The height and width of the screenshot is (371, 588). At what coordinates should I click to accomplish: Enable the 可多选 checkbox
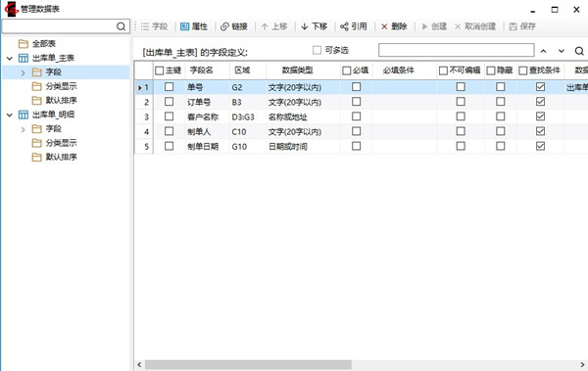[x=317, y=50]
